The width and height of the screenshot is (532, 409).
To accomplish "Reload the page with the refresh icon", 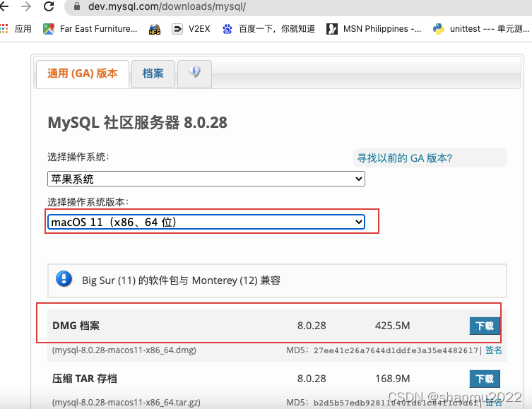I will [x=49, y=6].
